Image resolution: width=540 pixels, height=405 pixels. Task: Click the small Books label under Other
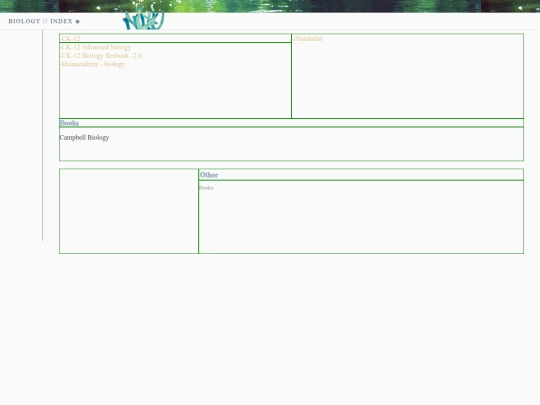pyautogui.click(x=207, y=188)
